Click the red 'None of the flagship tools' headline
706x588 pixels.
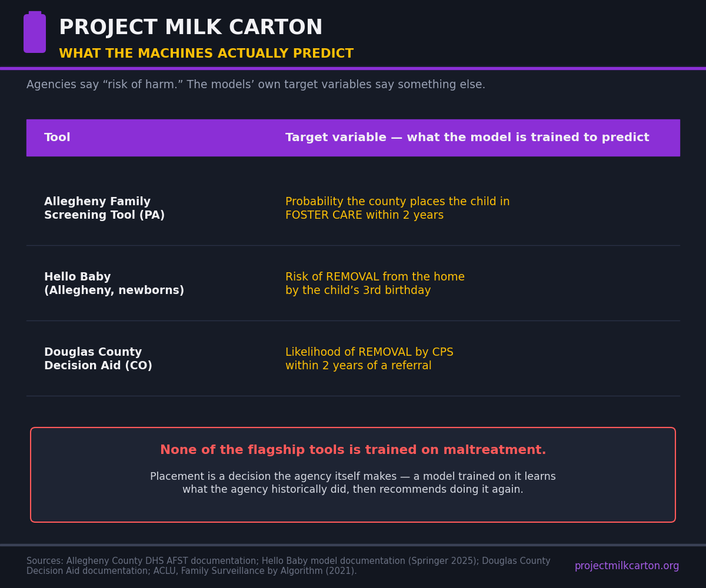pyautogui.click(x=353, y=450)
